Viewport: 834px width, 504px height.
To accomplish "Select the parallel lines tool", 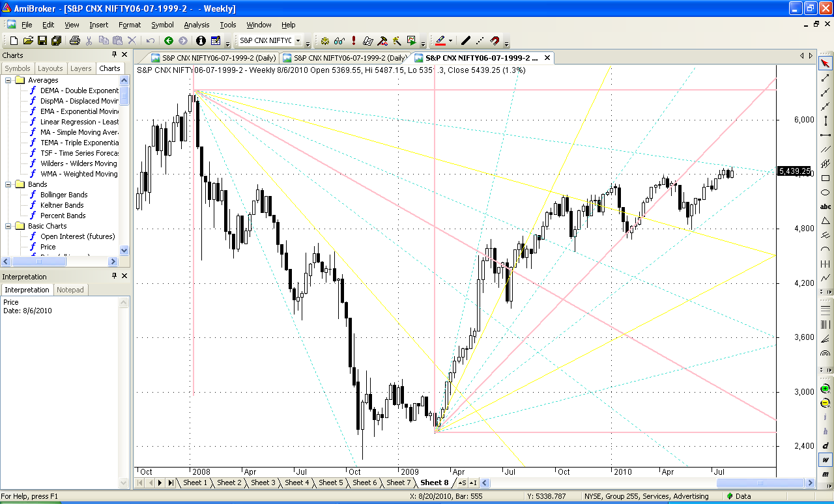I will [x=826, y=149].
